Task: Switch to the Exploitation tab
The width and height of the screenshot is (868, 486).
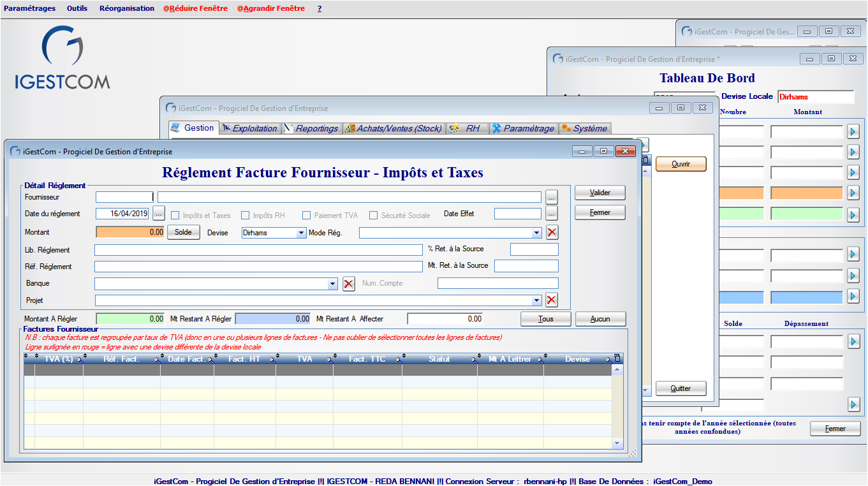Action: tap(250, 128)
